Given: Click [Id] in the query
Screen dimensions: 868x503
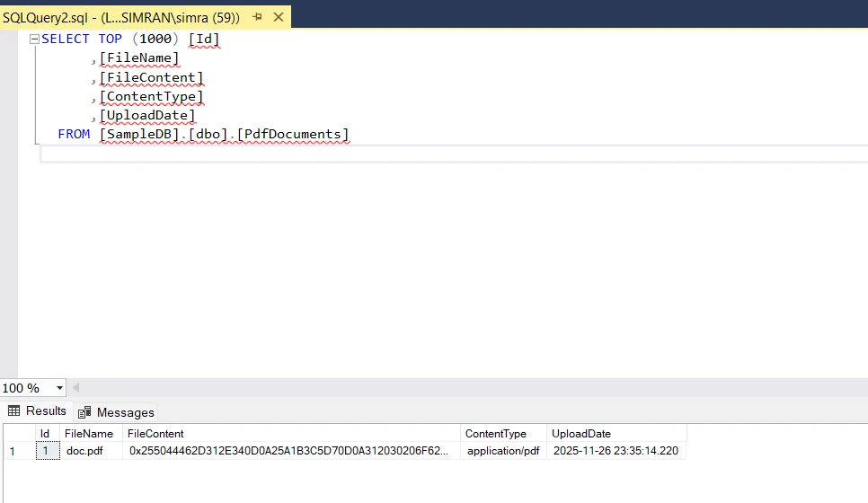Looking at the screenshot, I should [204, 39].
